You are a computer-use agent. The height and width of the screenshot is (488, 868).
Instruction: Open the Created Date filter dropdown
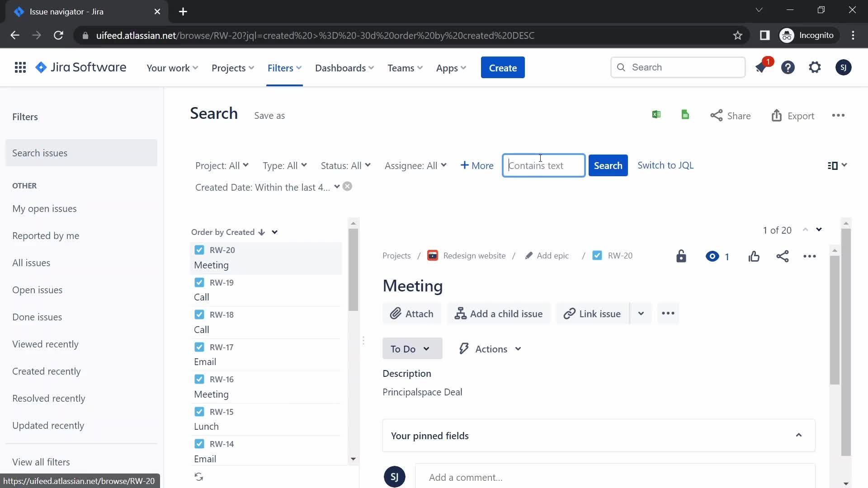pyautogui.click(x=267, y=187)
